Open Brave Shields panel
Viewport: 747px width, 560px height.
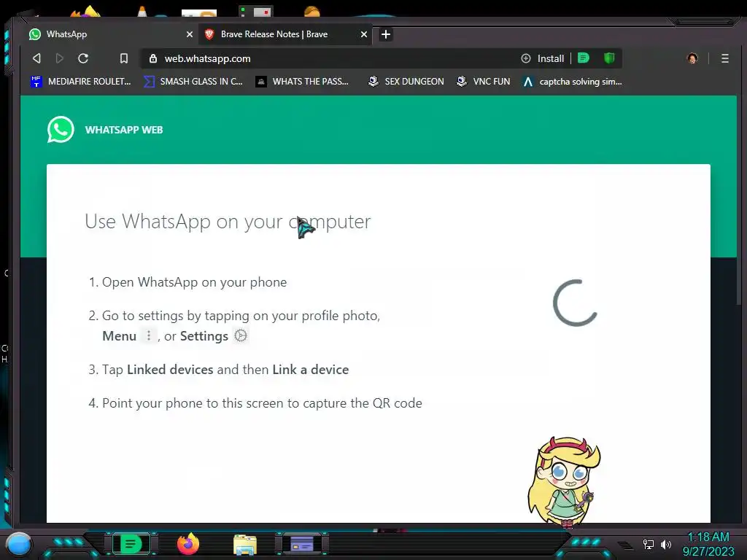tap(609, 58)
